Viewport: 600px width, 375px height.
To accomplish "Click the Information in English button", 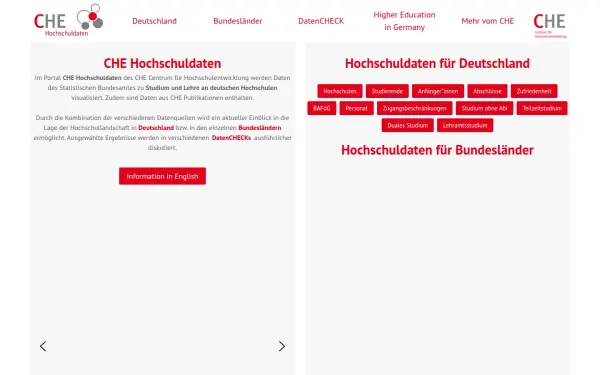I will coord(162,176).
